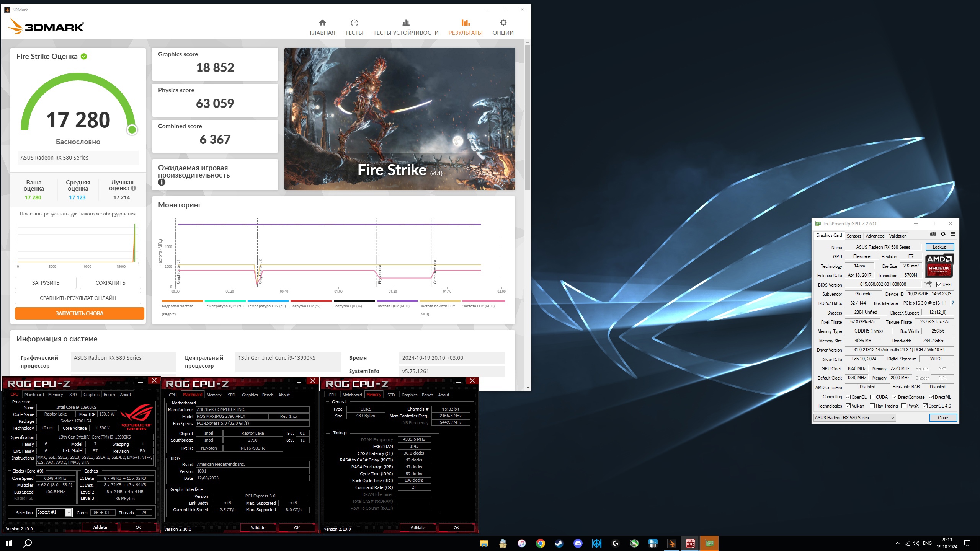Open the ОПЦИИ gear icon
Image resolution: width=980 pixels, height=551 pixels.
[503, 23]
